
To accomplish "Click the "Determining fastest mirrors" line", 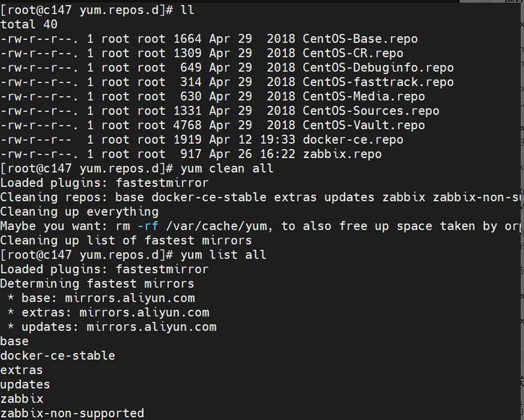I will 97,283.
